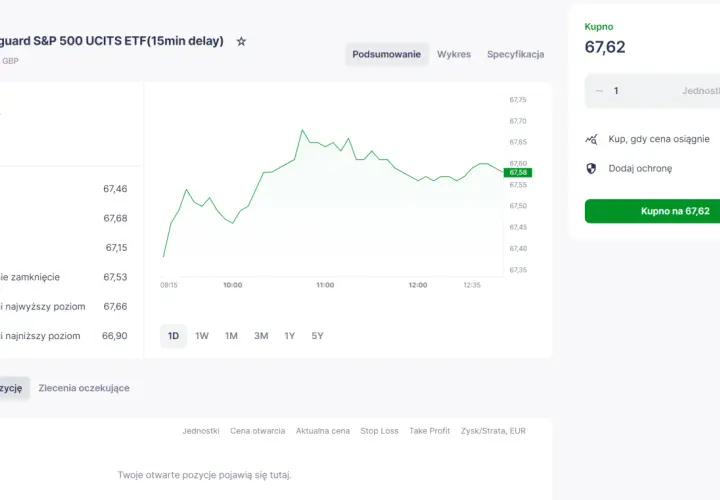Click the 'Kupno' green label
Screen dimensions: 720x500
(x=599, y=27)
